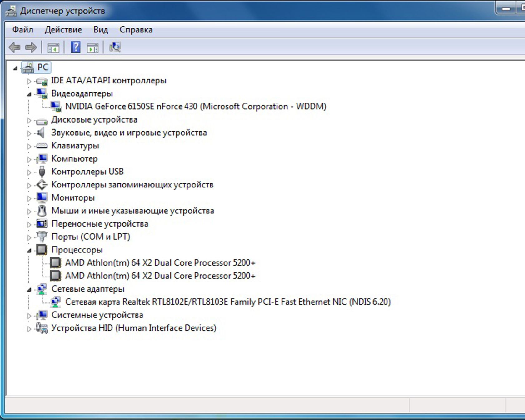
Task: Click the PC computer root icon
Action: (x=27, y=67)
